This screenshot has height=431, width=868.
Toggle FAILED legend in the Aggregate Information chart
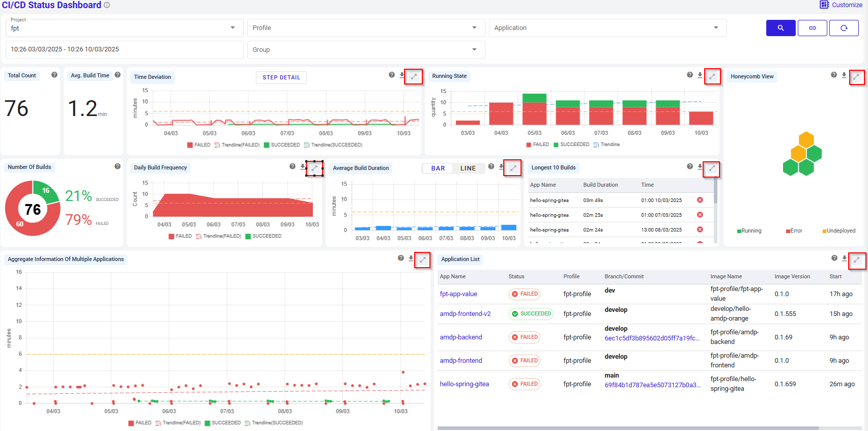pyautogui.click(x=140, y=423)
